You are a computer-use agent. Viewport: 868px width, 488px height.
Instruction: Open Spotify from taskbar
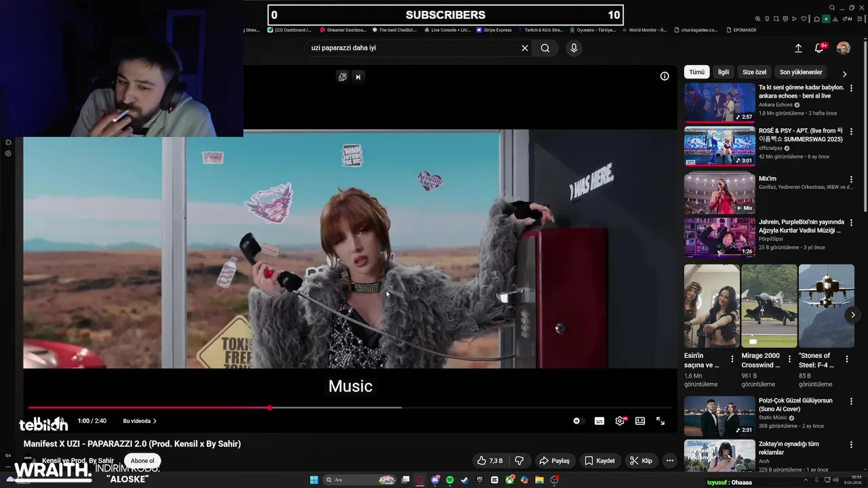coord(450,480)
